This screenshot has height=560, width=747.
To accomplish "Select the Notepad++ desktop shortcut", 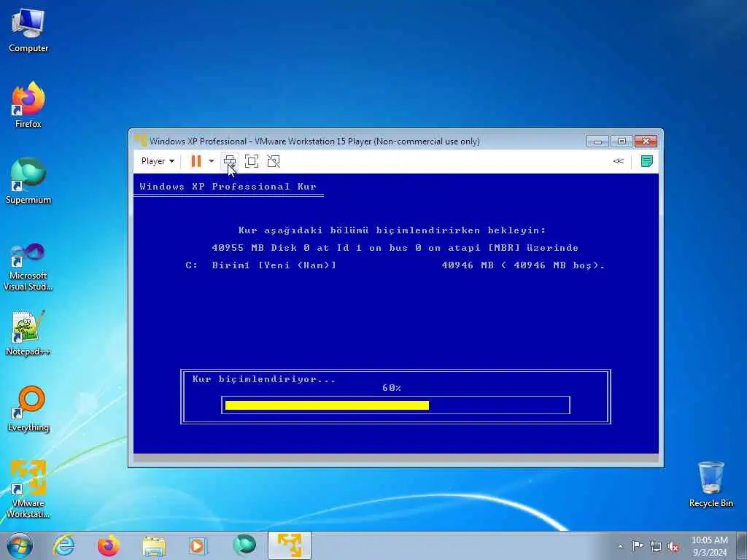I will click(x=28, y=332).
